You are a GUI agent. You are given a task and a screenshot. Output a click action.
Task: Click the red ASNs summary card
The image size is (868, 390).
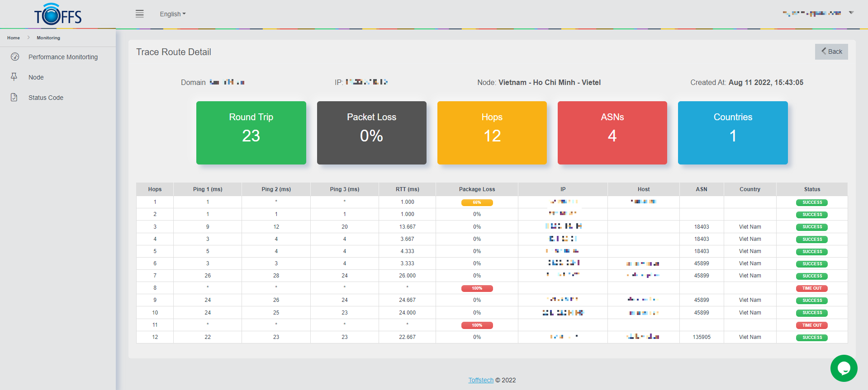612,133
